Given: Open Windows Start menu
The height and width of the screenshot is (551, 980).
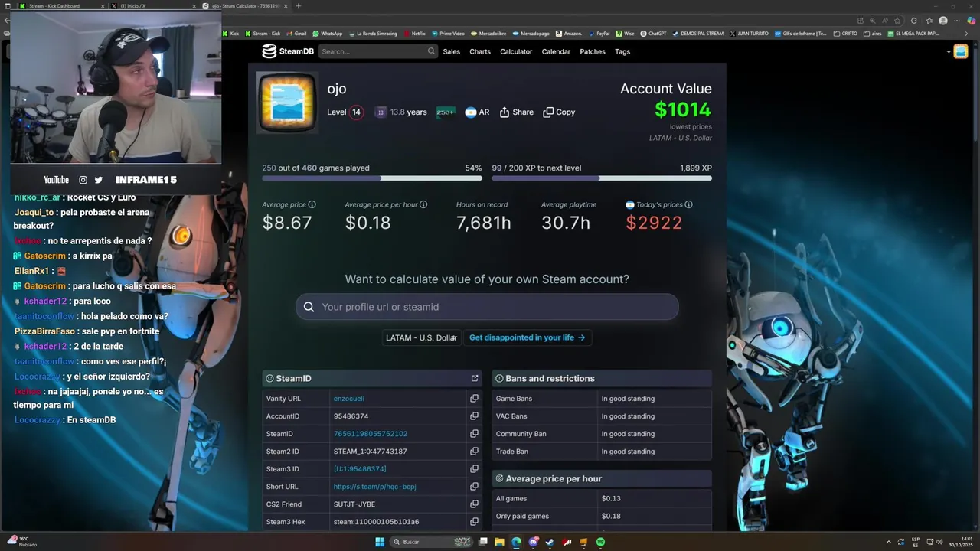Looking at the screenshot, I should coord(380,542).
